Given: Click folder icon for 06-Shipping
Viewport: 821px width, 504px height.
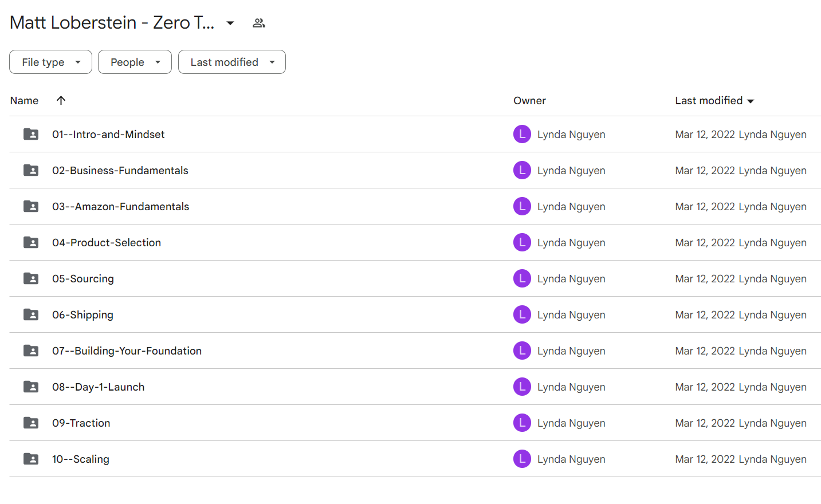Looking at the screenshot, I should (x=31, y=314).
